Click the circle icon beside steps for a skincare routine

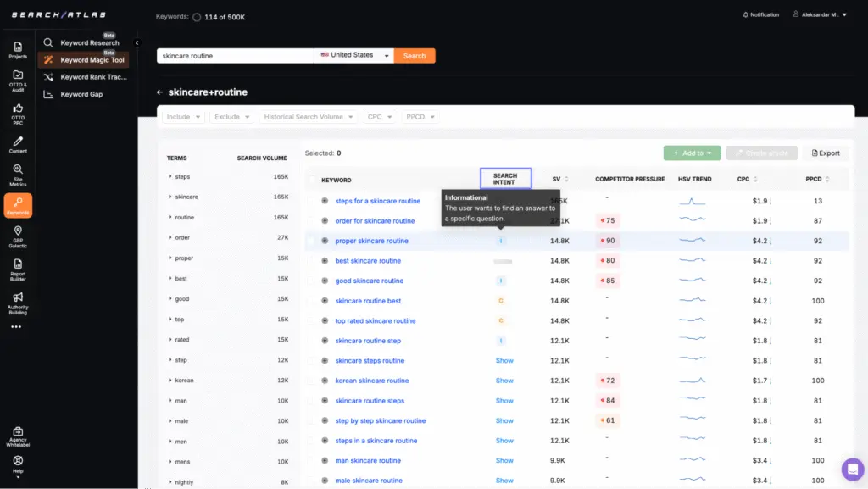pyautogui.click(x=325, y=201)
